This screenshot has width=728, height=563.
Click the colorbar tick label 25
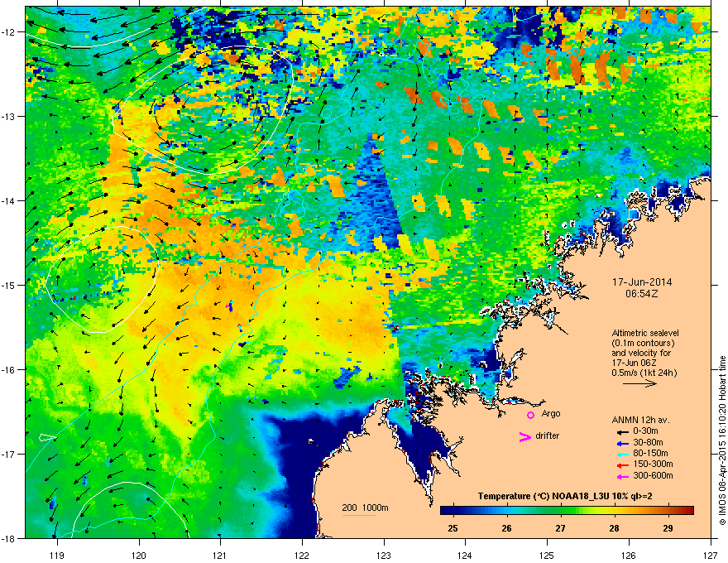click(x=453, y=528)
